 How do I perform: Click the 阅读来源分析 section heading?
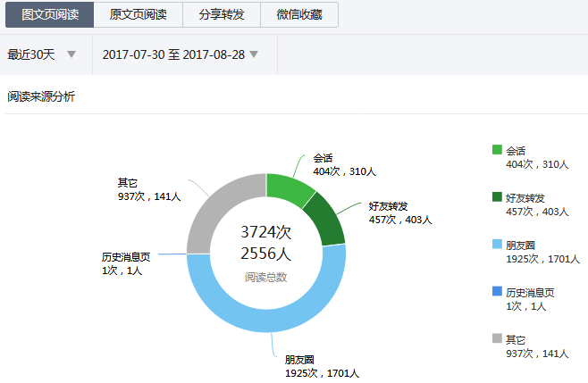pos(41,96)
